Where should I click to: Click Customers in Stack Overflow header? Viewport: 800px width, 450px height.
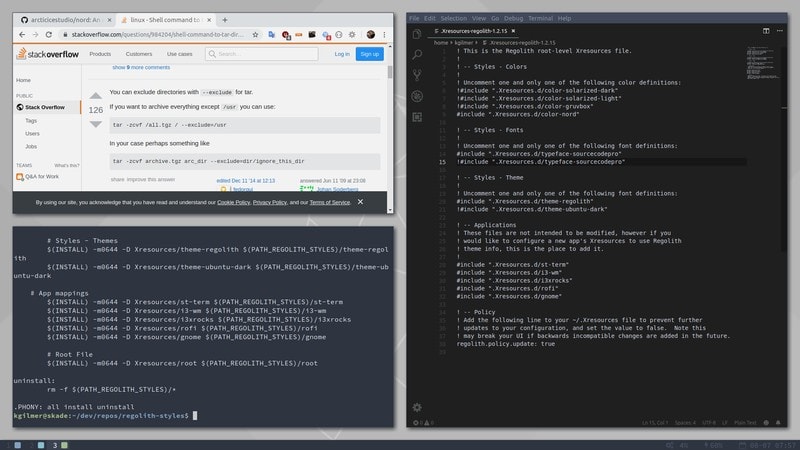tap(139, 54)
